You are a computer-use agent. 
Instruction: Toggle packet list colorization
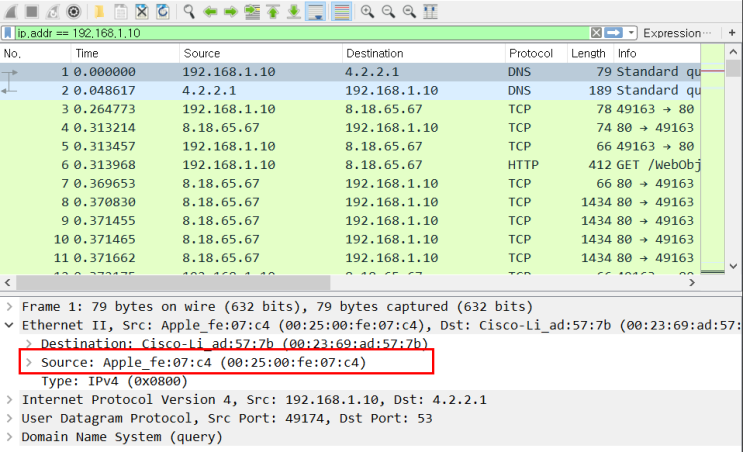341,11
